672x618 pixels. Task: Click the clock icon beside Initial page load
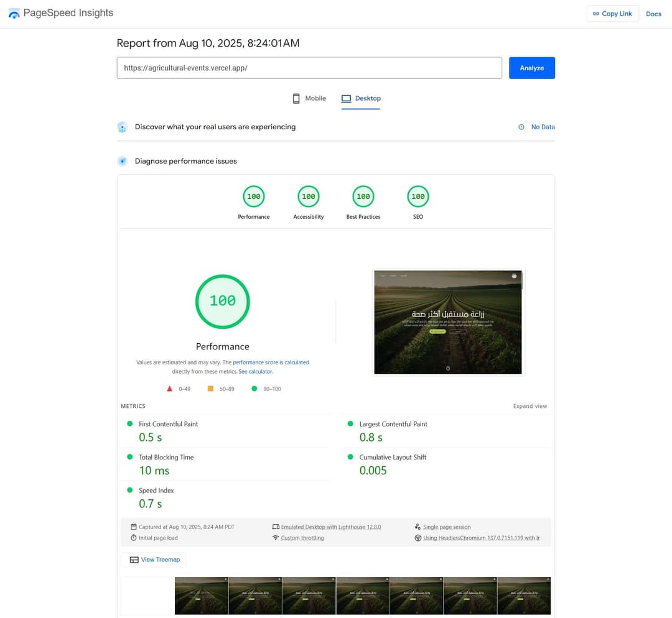(x=133, y=538)
